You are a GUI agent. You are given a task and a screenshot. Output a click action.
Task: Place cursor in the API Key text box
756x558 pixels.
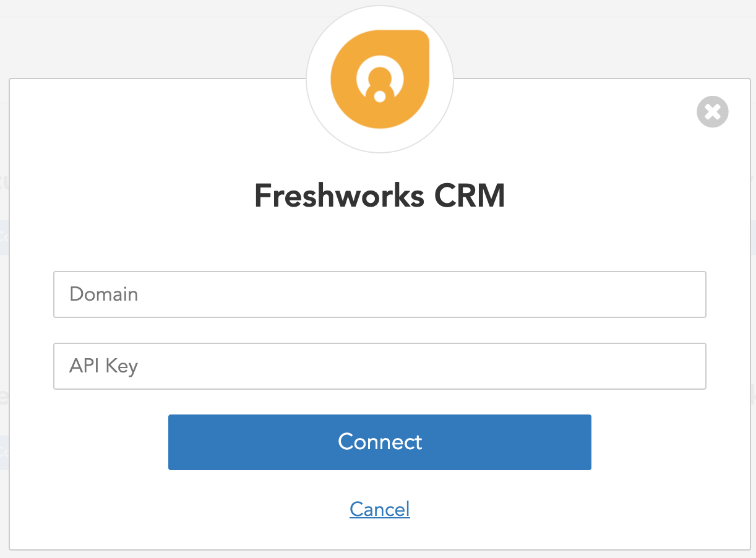click(x=379, y=366)
